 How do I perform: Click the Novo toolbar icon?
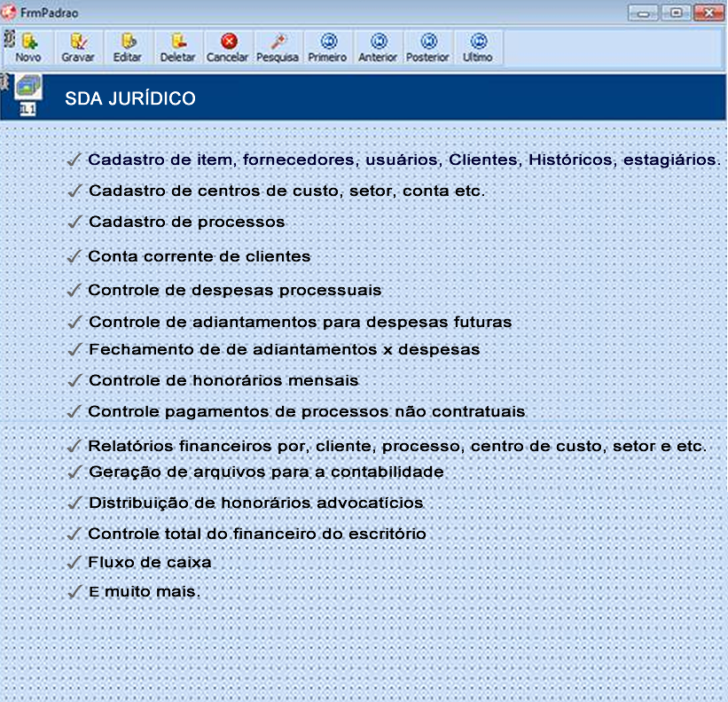click(28, 48)
